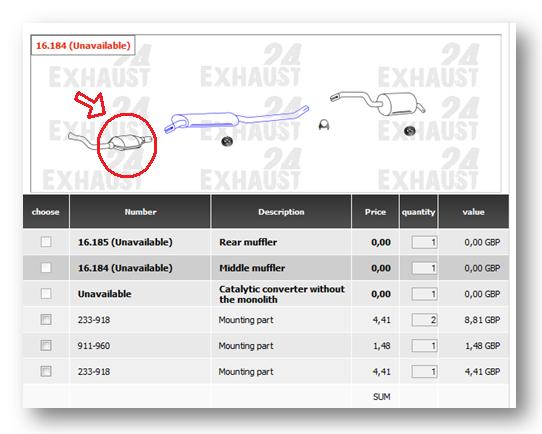Click the U-shaped clamp part icon
The width and height of the screenshot is (542, 434).
click(x=324, y=125)
